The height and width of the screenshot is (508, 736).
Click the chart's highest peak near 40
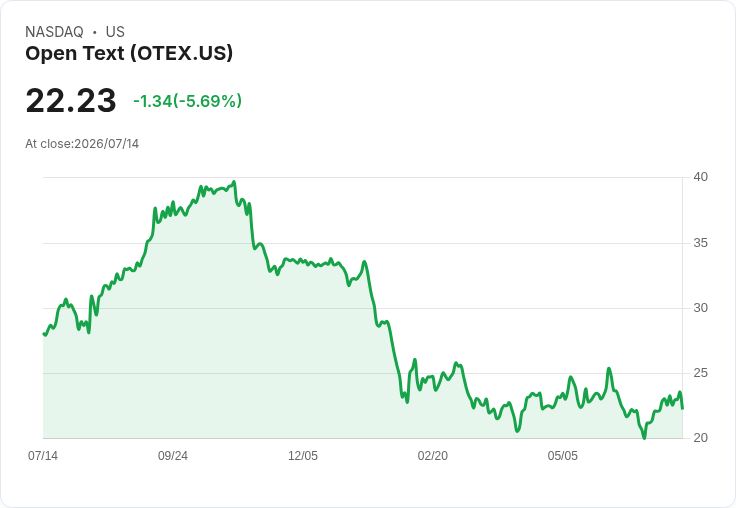234,182
